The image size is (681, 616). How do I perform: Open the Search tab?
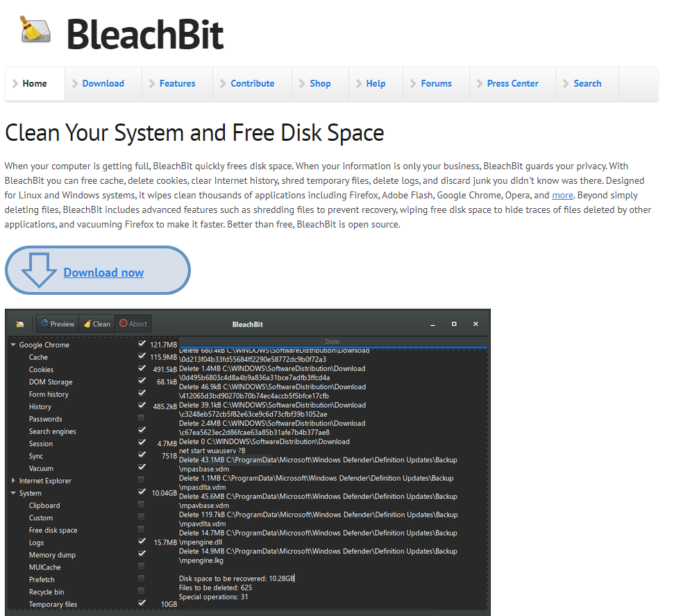(587, 83)
